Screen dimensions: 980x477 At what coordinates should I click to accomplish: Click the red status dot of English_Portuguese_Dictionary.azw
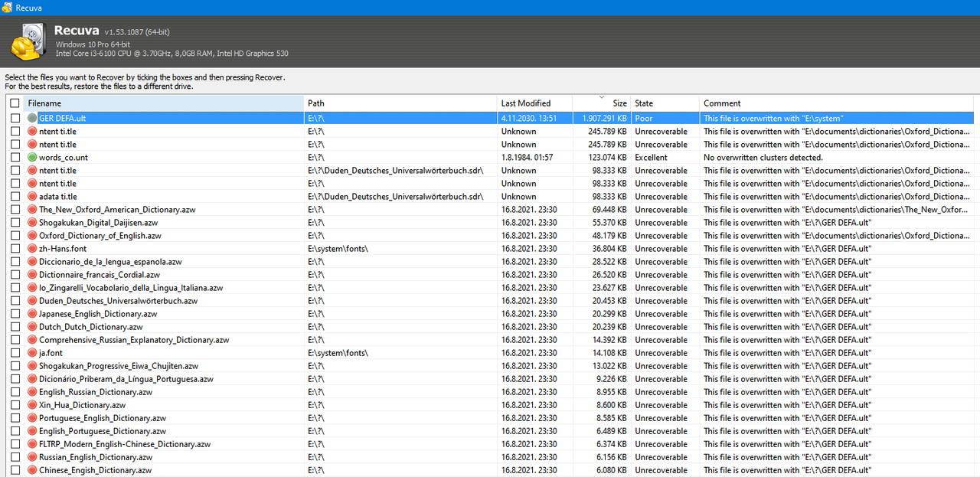coord(32,431)
